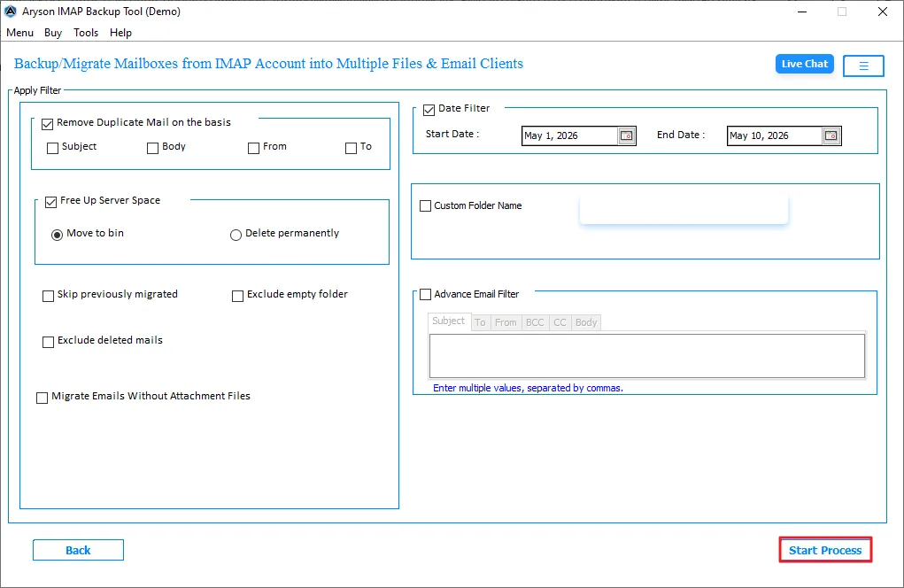Open the Buy menu
Viewport: 904px width, 588px height.
(53, 33)
